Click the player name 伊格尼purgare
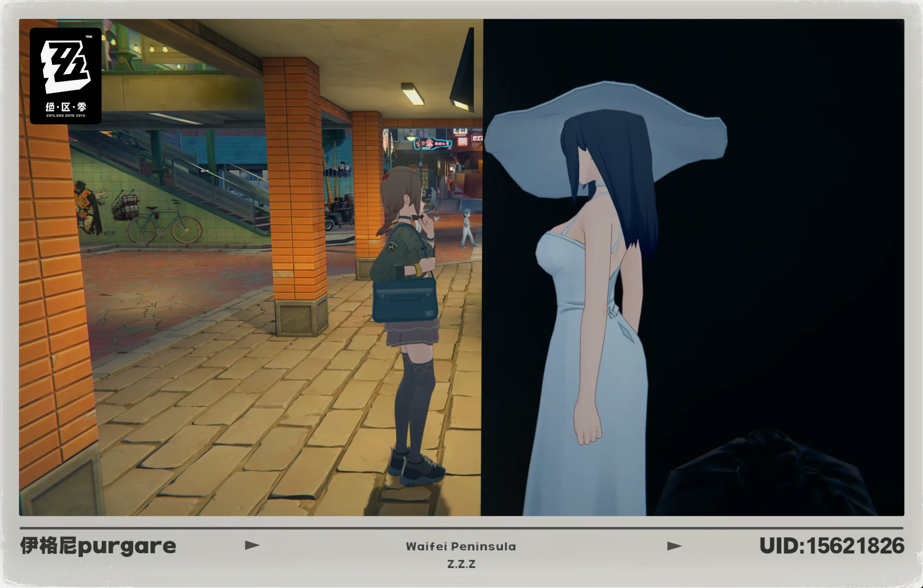Viewport: 923px width, 588px height. 98,546
